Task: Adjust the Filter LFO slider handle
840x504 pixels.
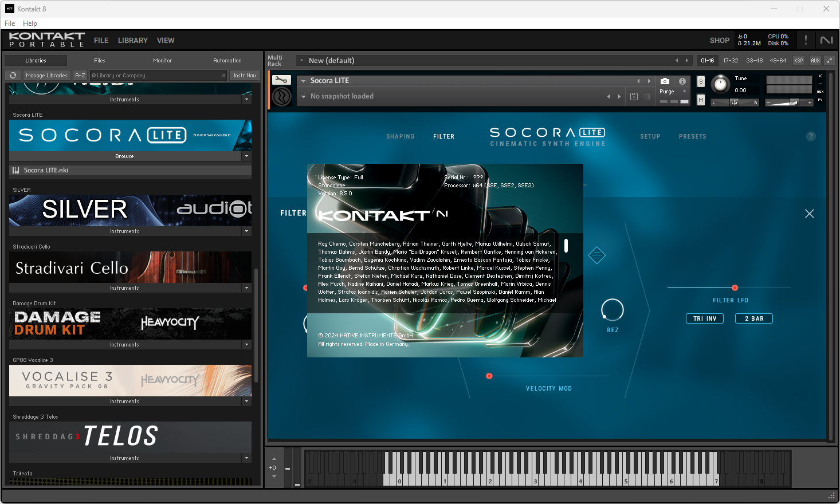Action: (735, 288)
